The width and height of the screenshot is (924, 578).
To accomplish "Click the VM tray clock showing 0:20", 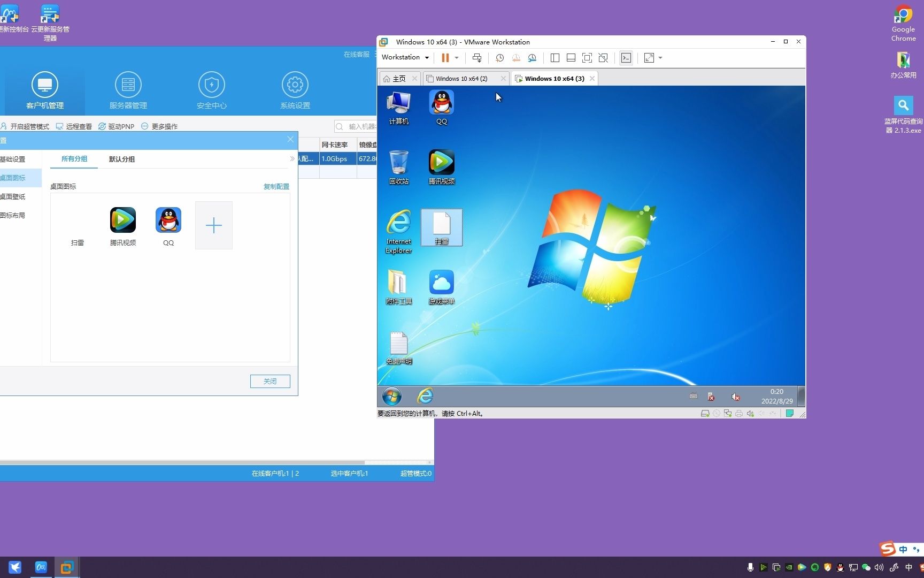I will tap(777, 397).
